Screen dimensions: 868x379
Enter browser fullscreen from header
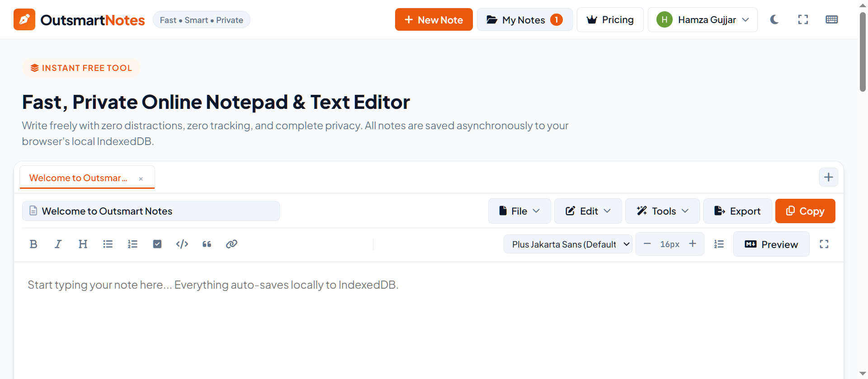[803, 19]
